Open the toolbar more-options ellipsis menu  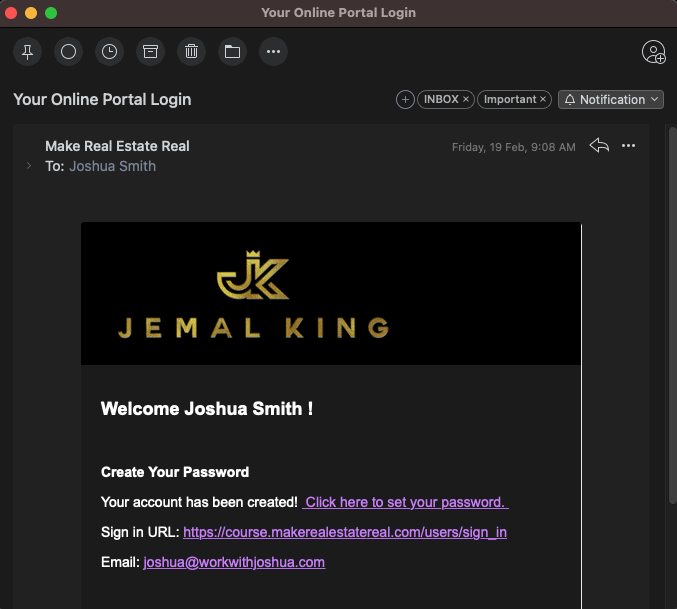click(273, 52)
